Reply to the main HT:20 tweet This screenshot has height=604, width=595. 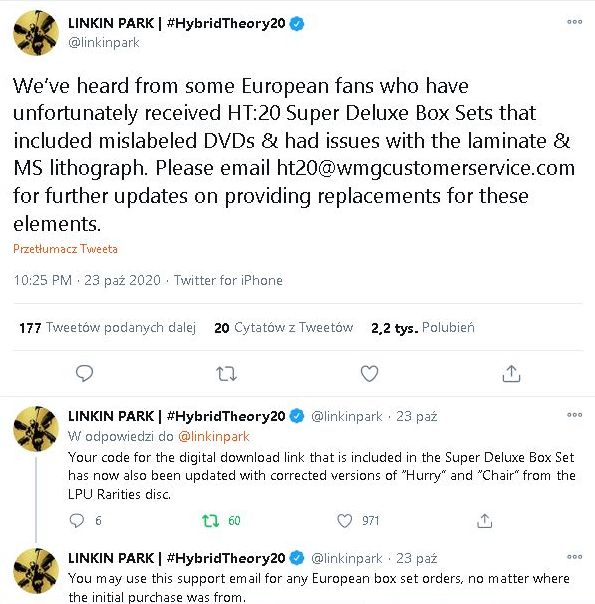(84, 373)
